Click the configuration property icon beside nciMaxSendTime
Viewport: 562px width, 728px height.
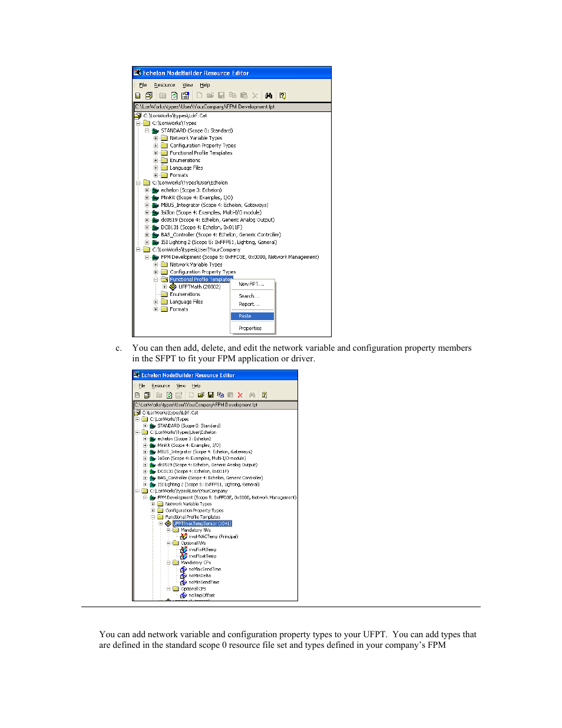point(184,569)
